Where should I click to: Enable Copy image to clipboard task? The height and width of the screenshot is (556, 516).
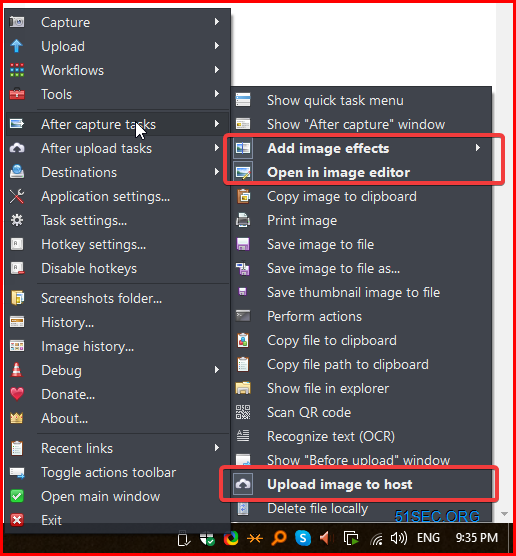click(360, 196)
